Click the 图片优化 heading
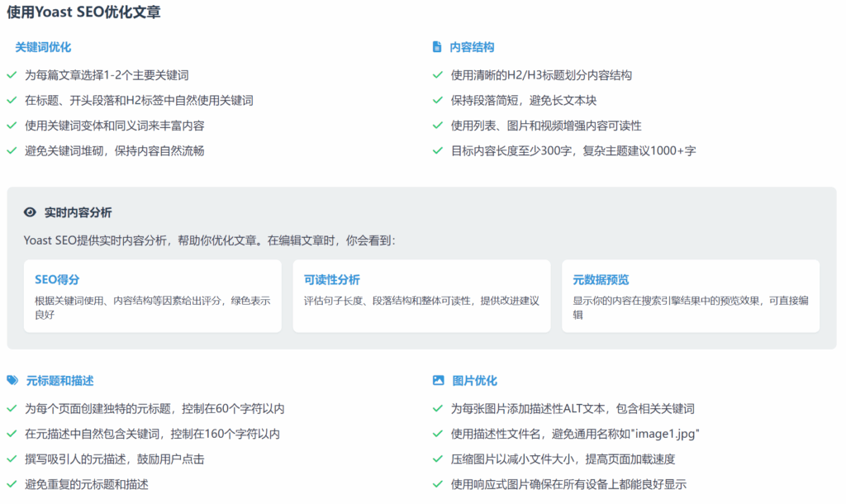 pos(475,380)
